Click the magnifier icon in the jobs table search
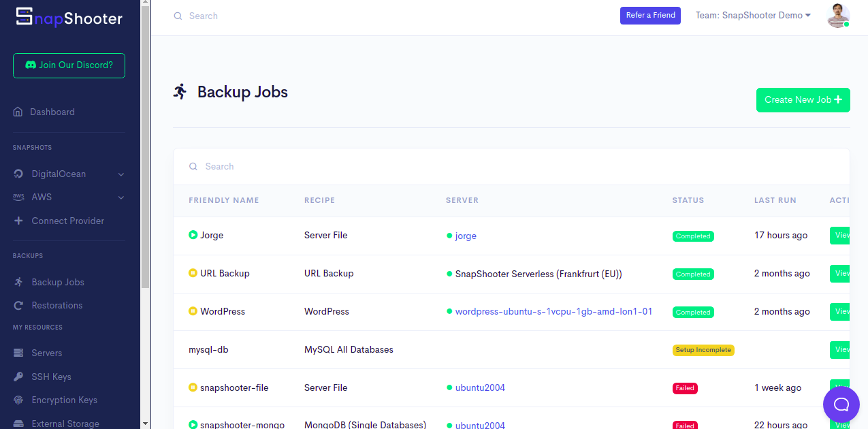The image size is (868, 429). pyautogui.click(x=193, y=166)
